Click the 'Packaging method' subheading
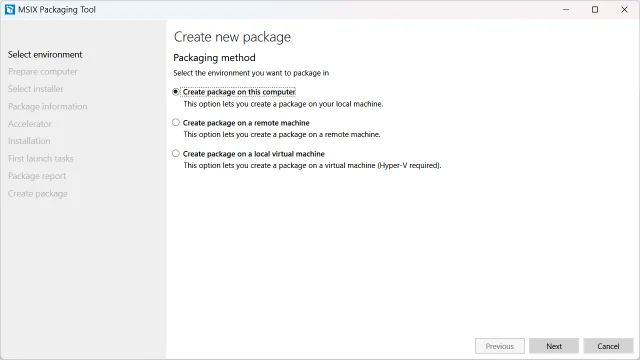 pyautogui.click(x=214, y=58)
